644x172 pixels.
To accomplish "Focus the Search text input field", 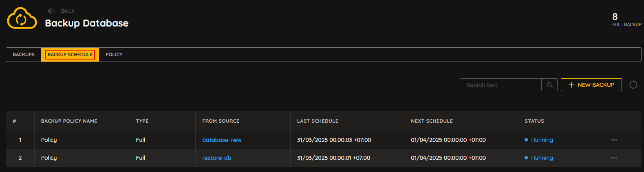I will (x=501, y=85).
